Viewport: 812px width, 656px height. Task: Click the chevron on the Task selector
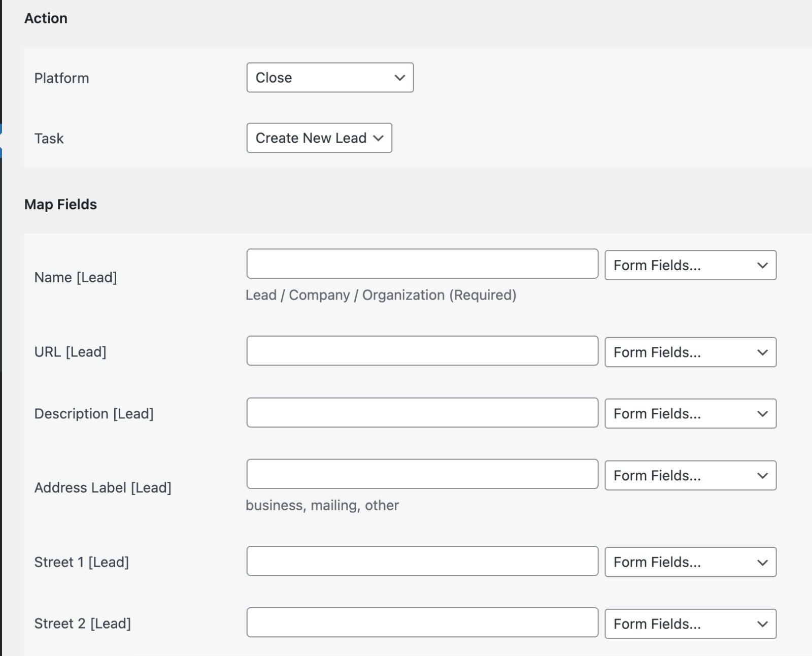(378, 138)
